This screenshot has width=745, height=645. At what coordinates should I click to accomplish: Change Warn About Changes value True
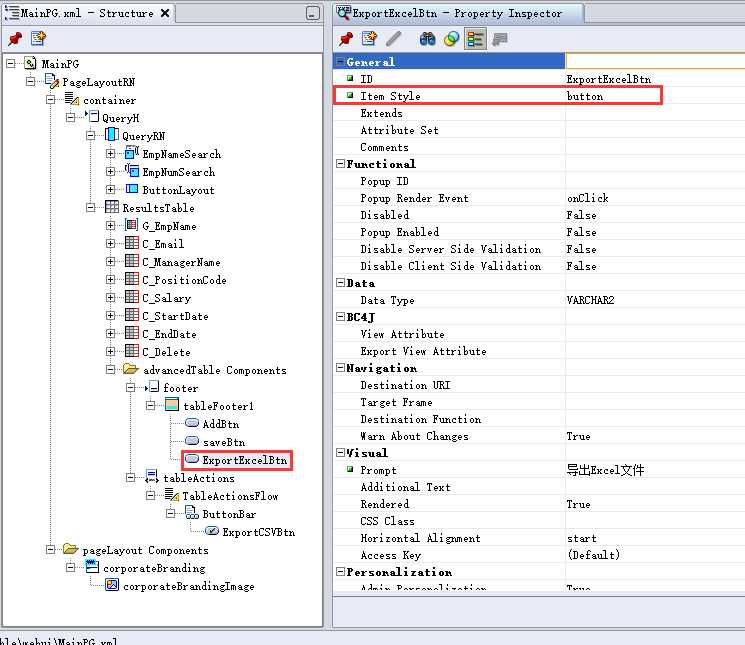[655, 436]
